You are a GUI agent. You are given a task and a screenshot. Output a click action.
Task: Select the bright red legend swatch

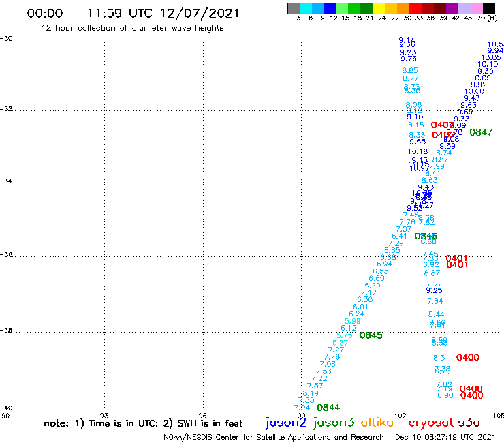pyautogui.click(x=415, y=8)
